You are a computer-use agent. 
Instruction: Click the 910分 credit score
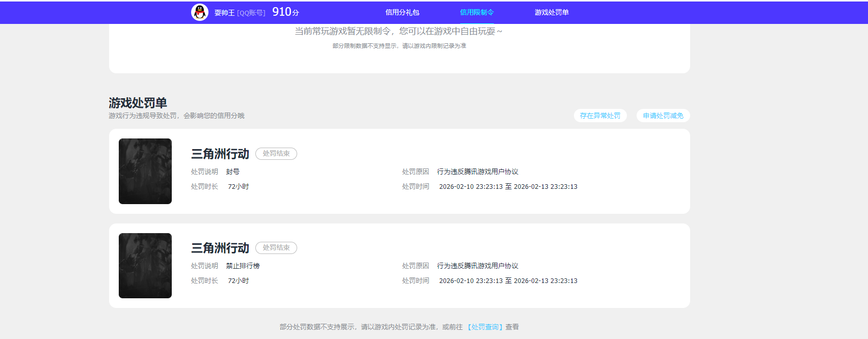click(285, 12)
